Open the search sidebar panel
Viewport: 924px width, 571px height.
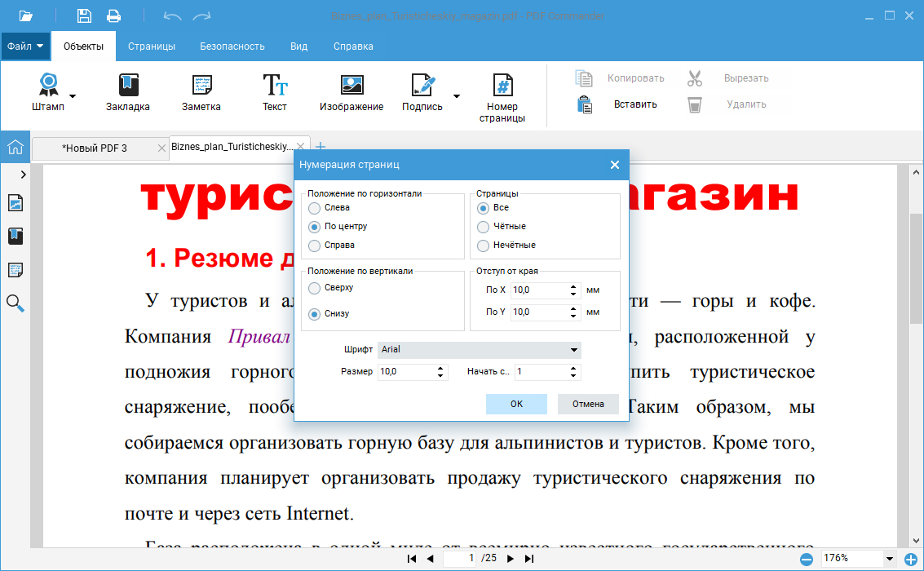pos(15,303)
